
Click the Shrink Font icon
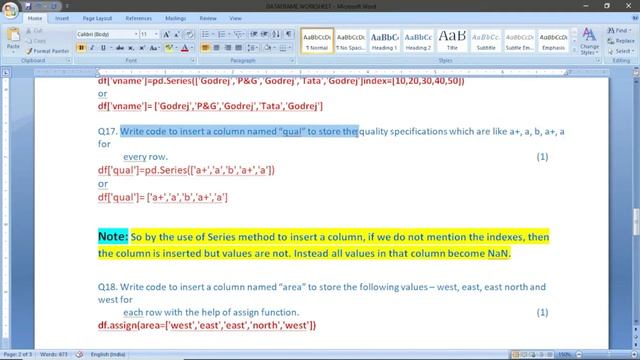177,35
